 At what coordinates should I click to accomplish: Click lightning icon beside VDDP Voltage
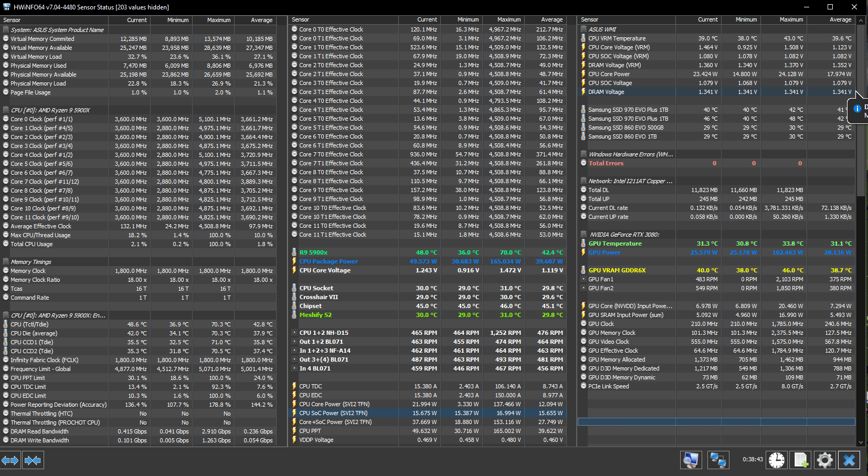pos(294,440)
